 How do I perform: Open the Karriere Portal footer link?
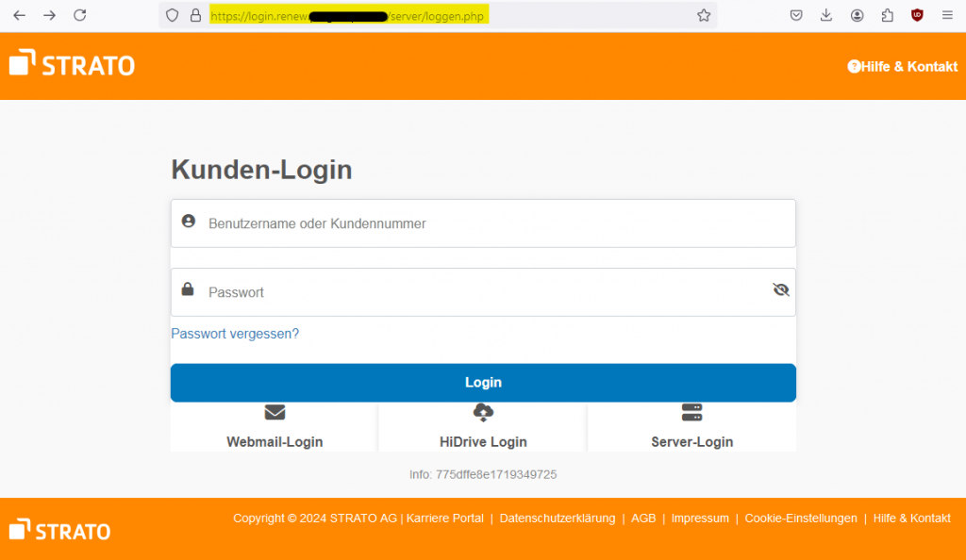[x=444, y=518]
